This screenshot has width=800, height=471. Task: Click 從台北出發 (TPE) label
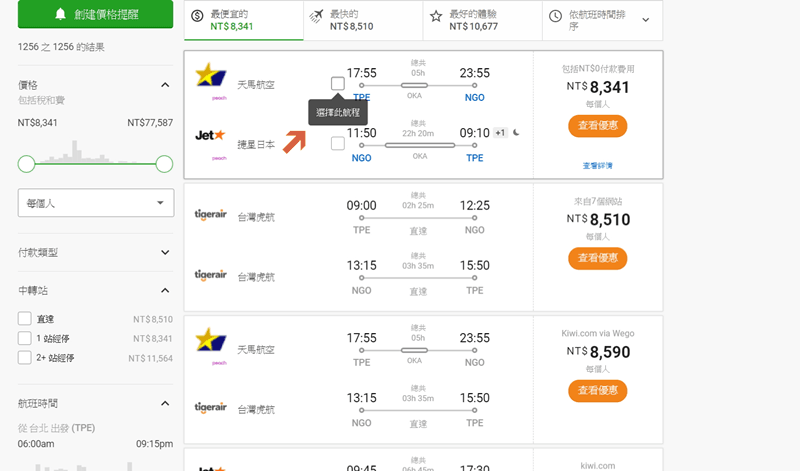click(56, 428)
